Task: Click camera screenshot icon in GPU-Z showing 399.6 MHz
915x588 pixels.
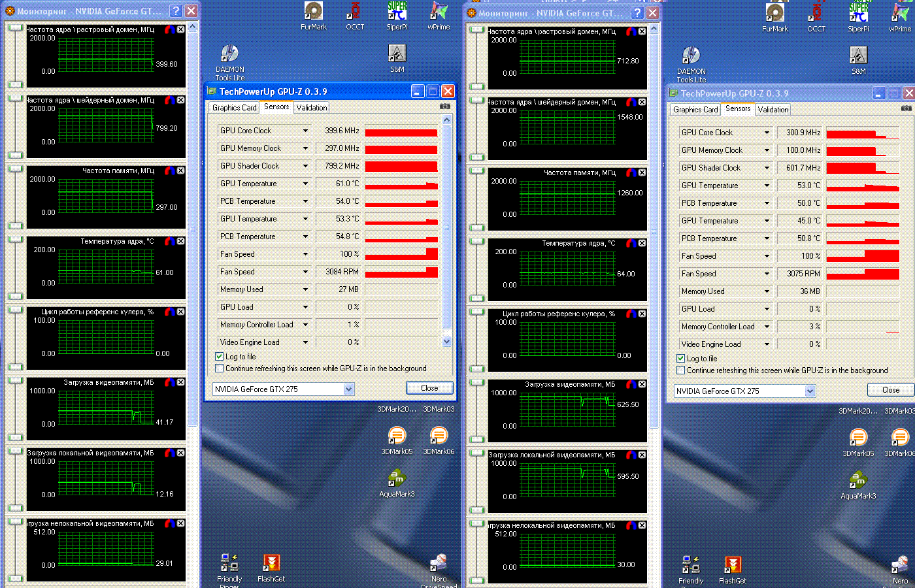Action: point(445,106)
